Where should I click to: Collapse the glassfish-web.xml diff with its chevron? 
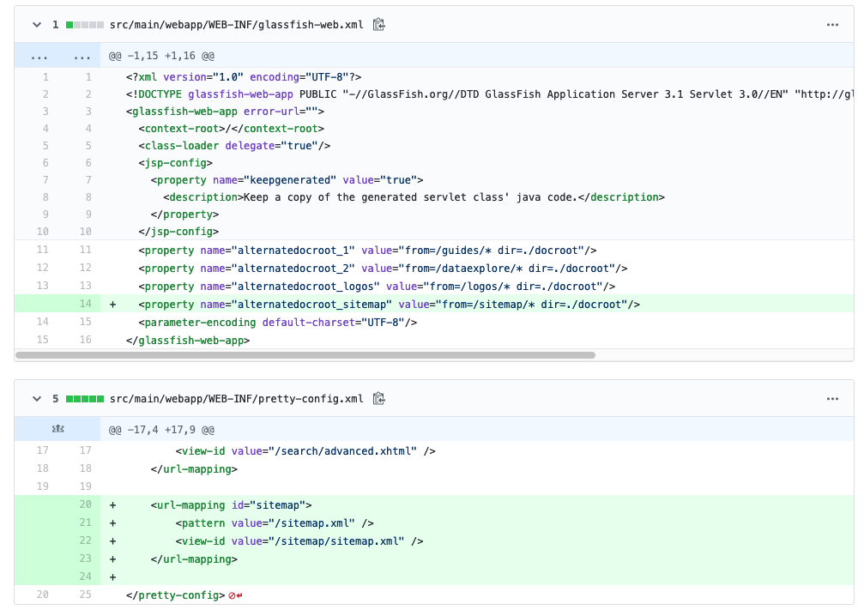[x=36, y=25]
